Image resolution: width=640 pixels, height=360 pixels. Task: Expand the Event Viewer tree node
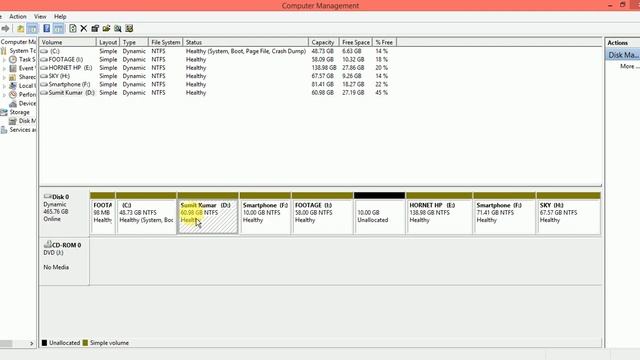[4, 68]
